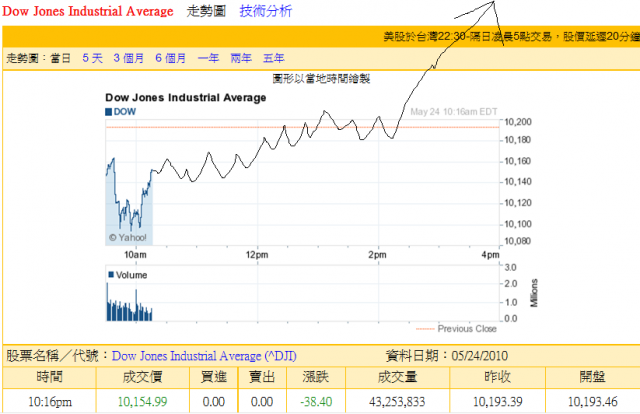Click the 昨收 value 10,193.39
The image size is (640, 414).
pyautogui.click(x=498, y=402)
